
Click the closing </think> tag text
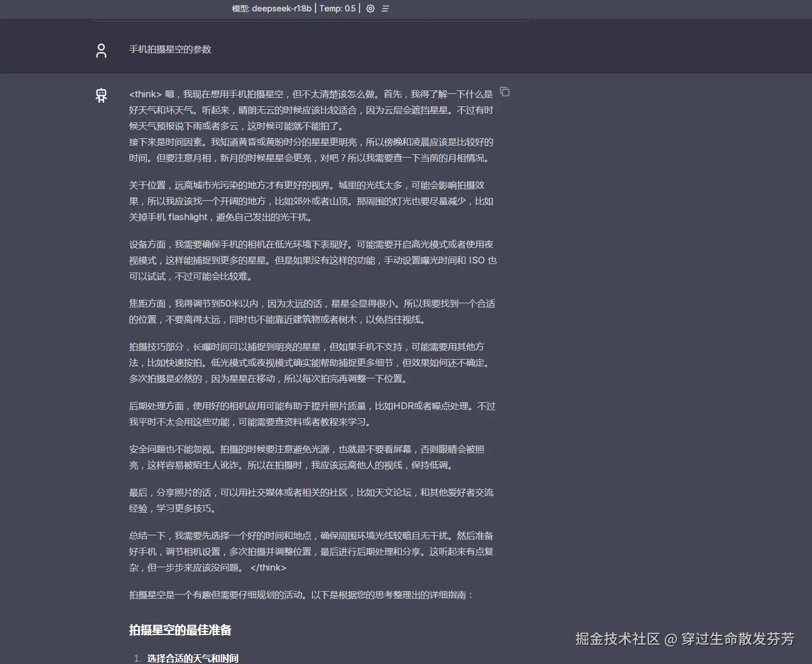[x=269, y=567]
